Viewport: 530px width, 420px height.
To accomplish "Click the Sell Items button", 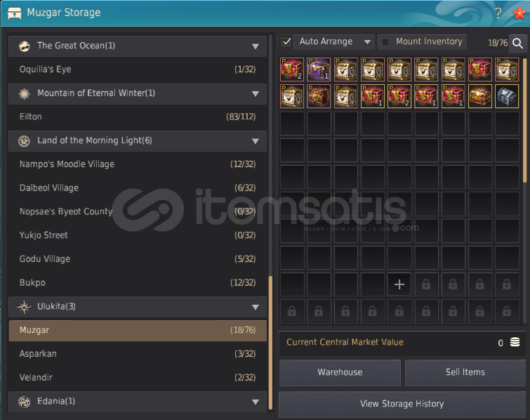I will [465, 372].
